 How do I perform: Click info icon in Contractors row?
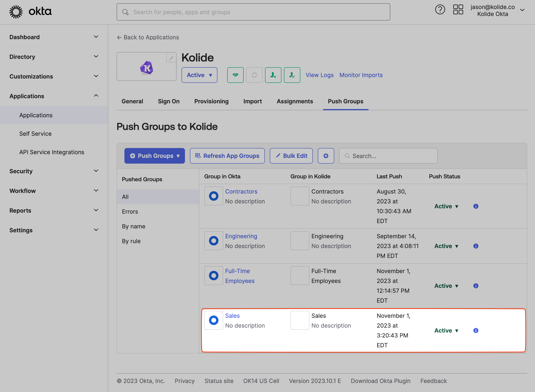click(476, 206)
